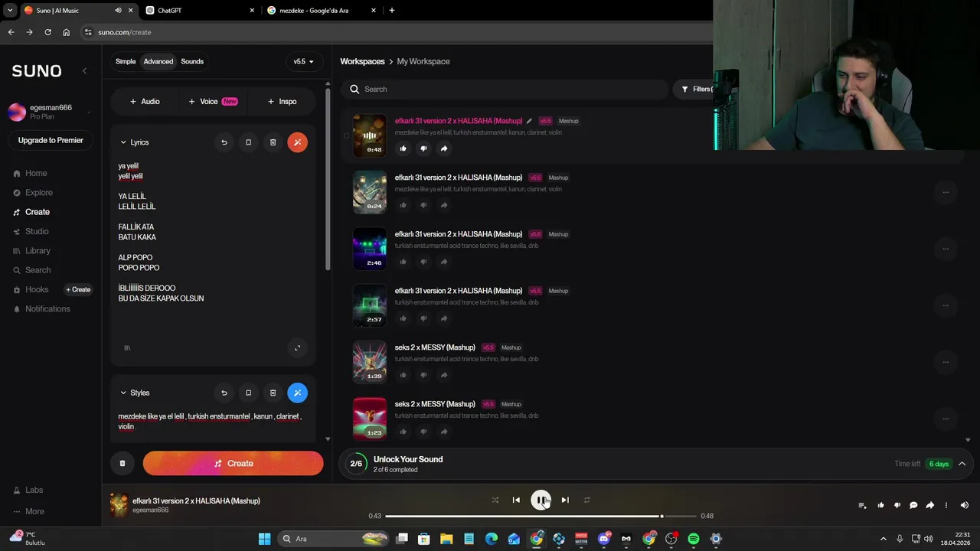The height and width of the screenshot is (551, 980).
Task: Save lyrics with the Lyrics bookmark icon
Action: [x=248, y=142]
